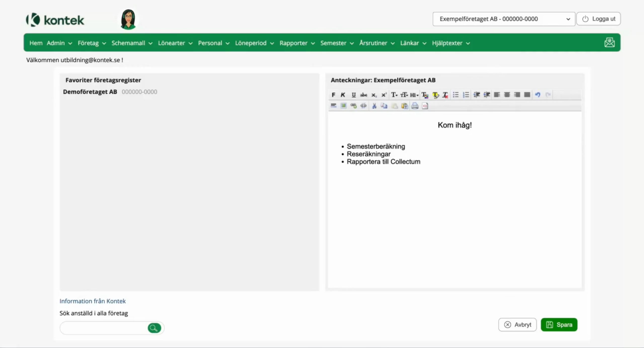The image size is (644, 348).
Task: Apply subscript formatting
Action: tap(374, 95)
